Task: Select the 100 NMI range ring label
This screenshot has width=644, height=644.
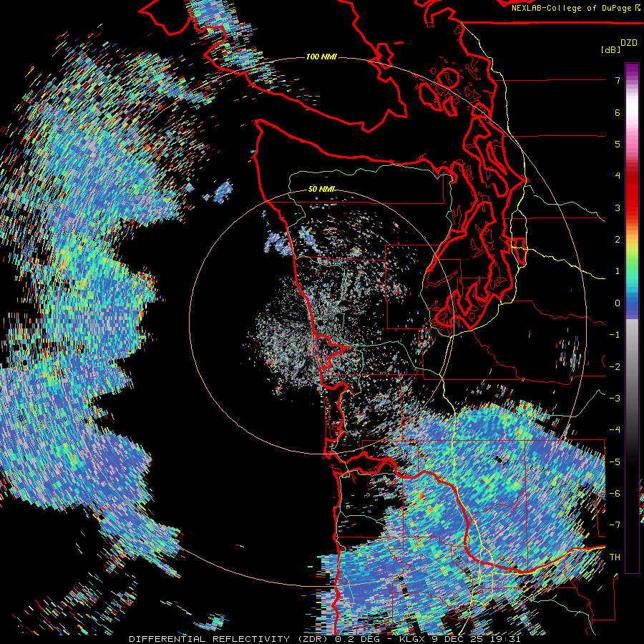Action: pyautogui.click(x=321, y=57)
